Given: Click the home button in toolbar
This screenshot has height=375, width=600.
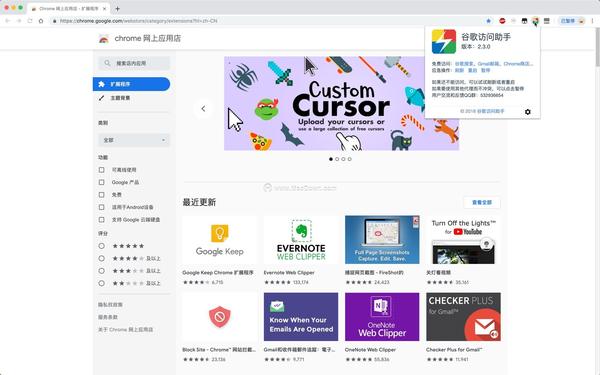Looking at the screenshot, I should pos(41,21).
